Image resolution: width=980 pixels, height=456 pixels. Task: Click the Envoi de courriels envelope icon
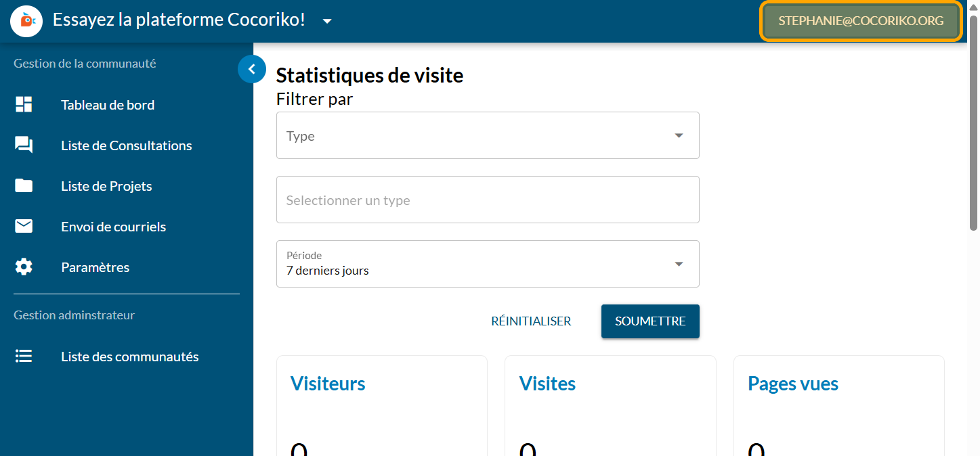tap(24, 227)
